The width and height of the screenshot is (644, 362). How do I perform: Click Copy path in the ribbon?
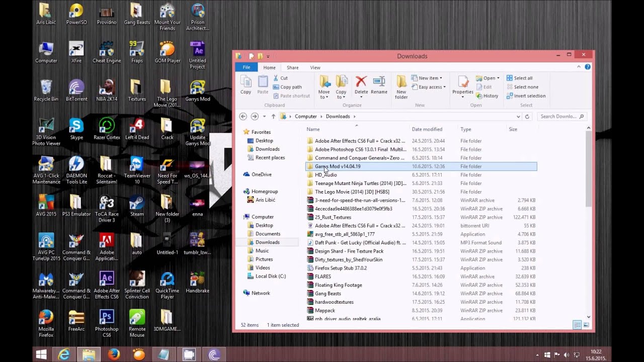[287, 87]
